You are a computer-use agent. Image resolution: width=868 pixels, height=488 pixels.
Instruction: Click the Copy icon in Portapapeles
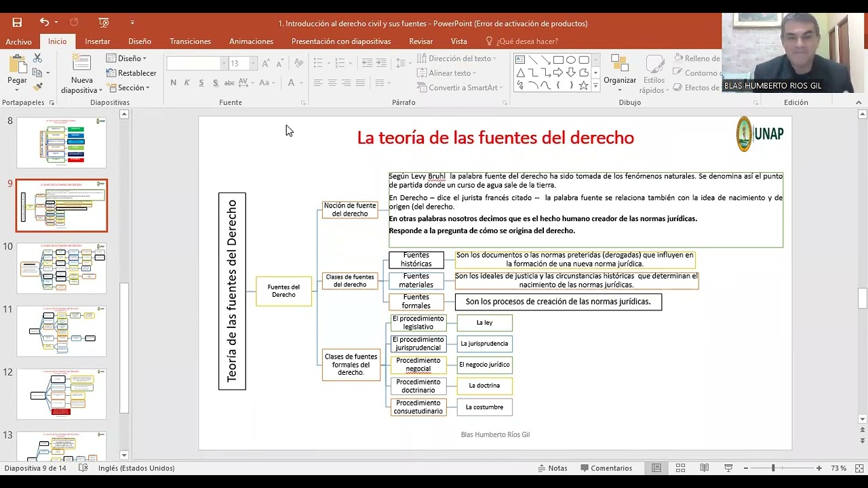pyautogui.click(x=37, y=73)
